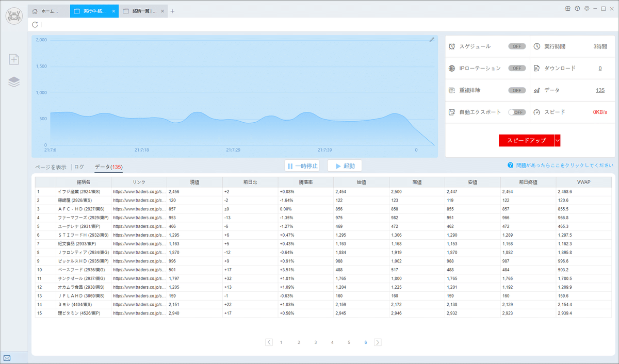The height and width of the screenshot is (364, 619).
Task: Switch to the 銘柄一覧 tab
Action: [143, 11]
